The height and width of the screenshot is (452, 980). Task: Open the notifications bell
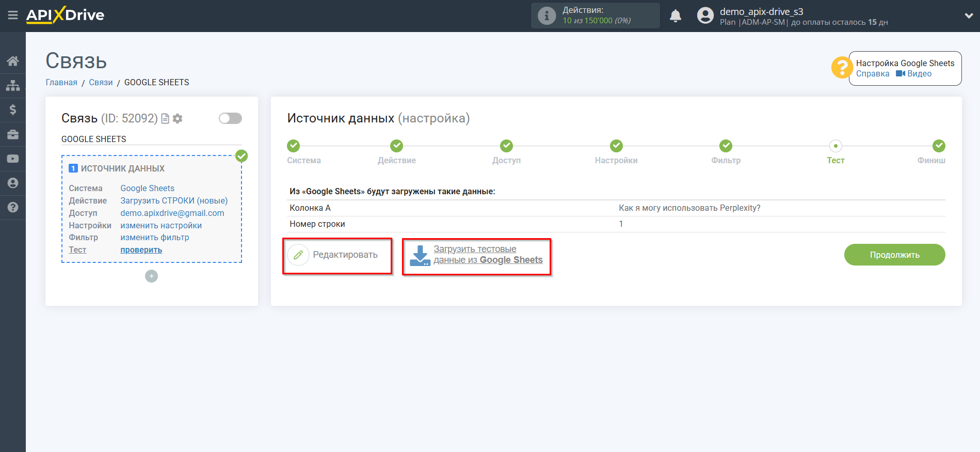676,16
